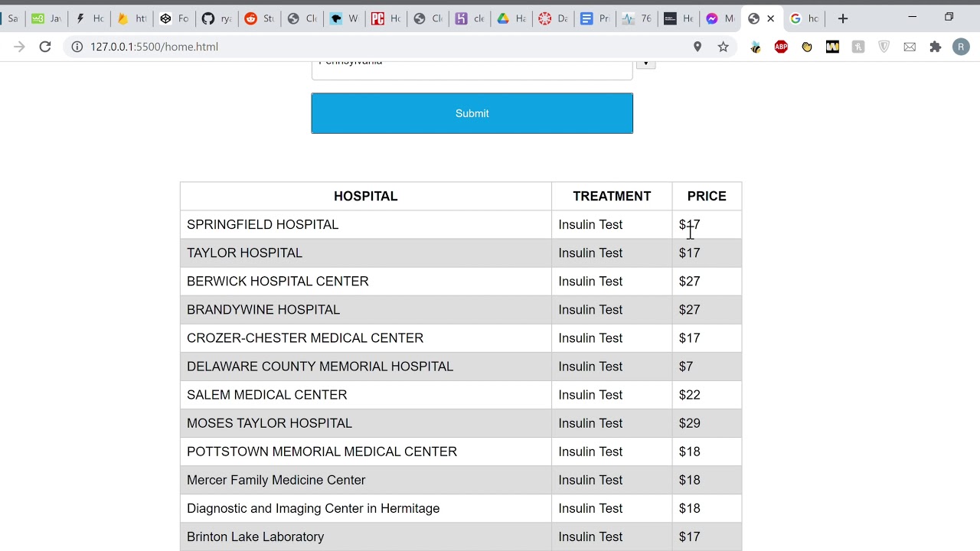Viewport: 980px width, 551px height.
Task: Switch to the PC Magazine tab
Action: [x=385, y=18]
